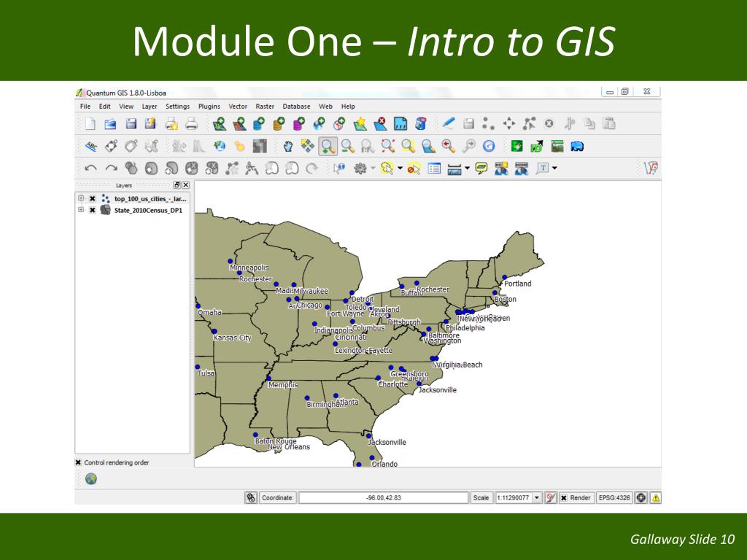Activate the Zoom In magnifier tool

point(328,146)
